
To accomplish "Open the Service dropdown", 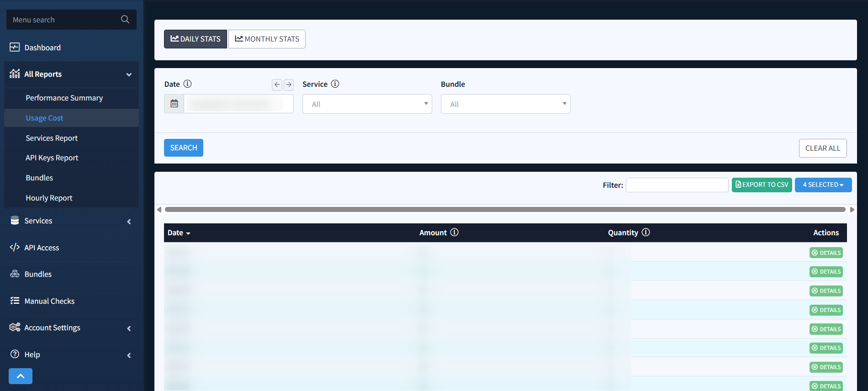I will pyautogui.click(x=367, y=104).
